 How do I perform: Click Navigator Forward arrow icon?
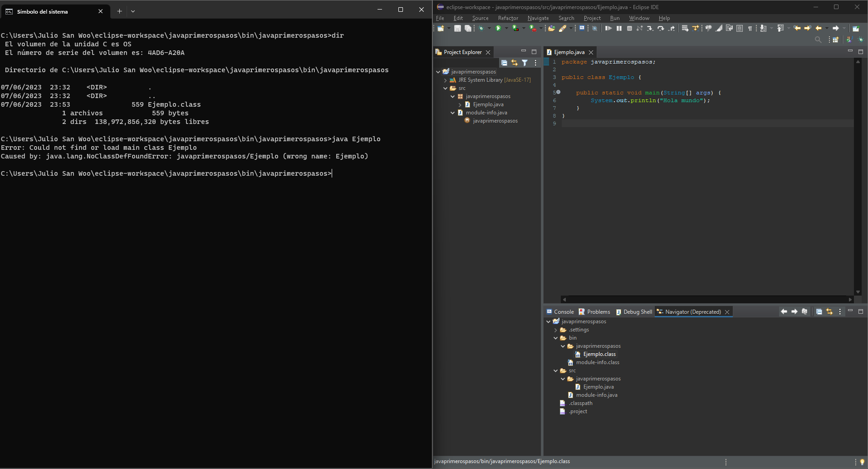[794, 311]
